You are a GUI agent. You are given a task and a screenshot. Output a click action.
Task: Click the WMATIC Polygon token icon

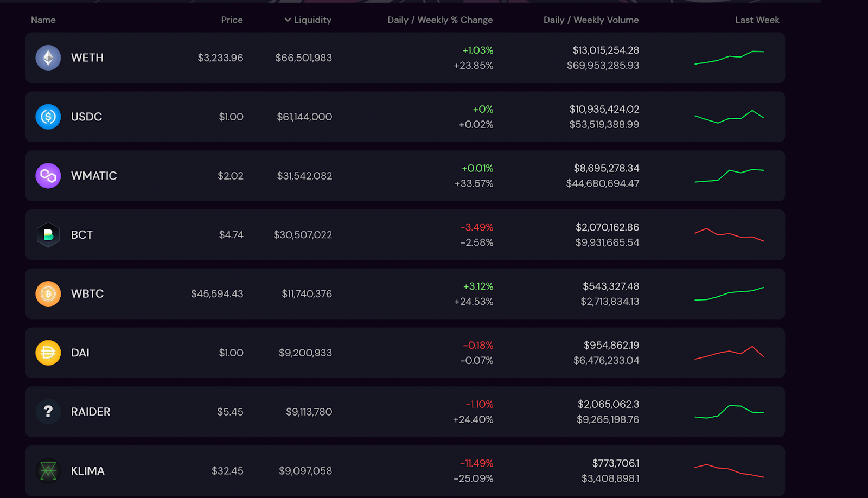click(48, 176)
